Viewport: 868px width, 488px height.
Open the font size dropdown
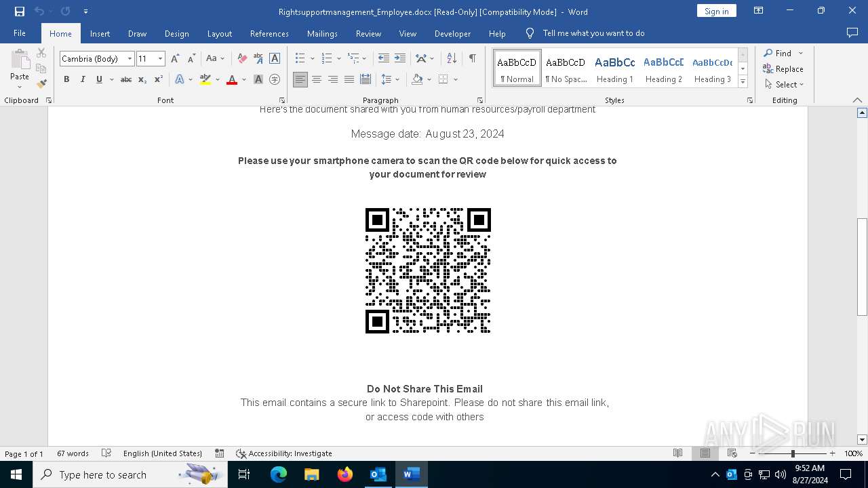[161, 59]
